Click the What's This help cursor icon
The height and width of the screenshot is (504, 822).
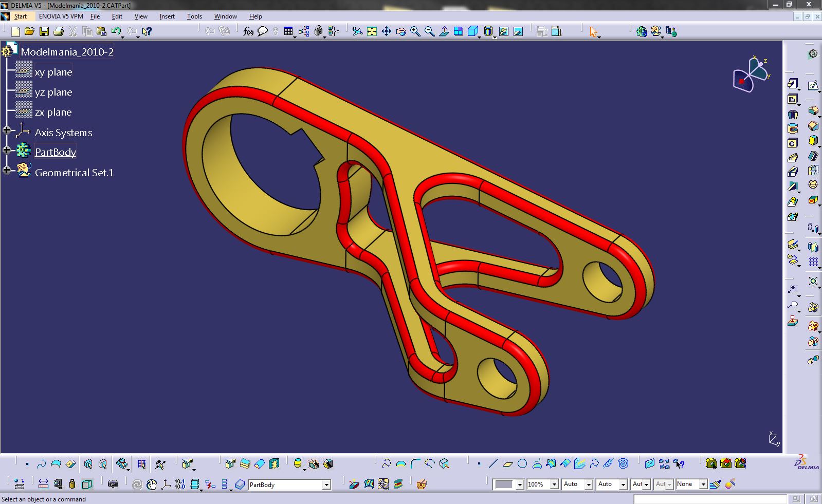(x=147, y=31)
